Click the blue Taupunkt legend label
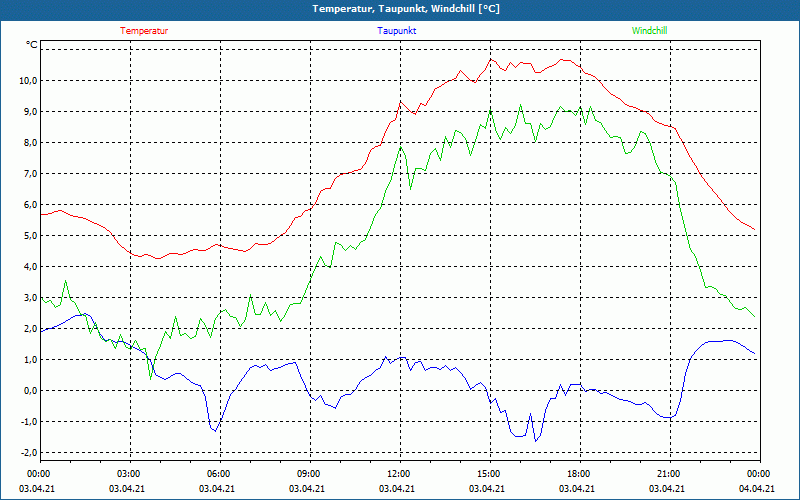This screenshot has width=800, height=500. [396, 31]
